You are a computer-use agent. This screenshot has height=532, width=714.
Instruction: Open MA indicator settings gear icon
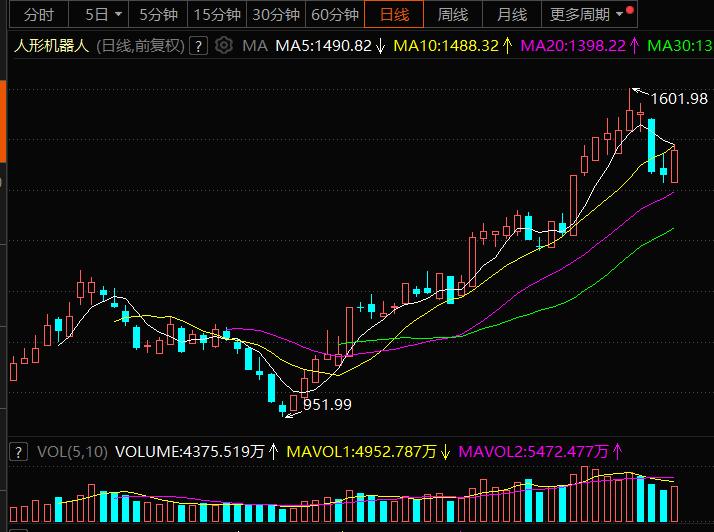tap(224, 45)
